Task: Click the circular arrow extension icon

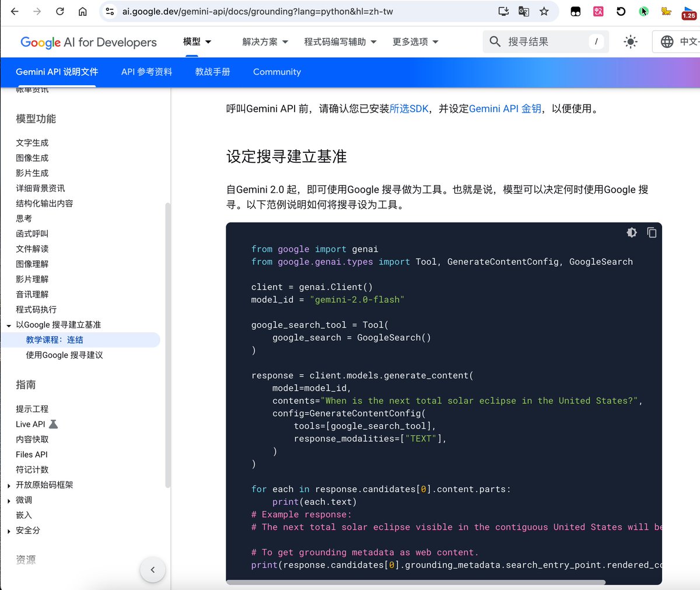Action: pos(621,11)
